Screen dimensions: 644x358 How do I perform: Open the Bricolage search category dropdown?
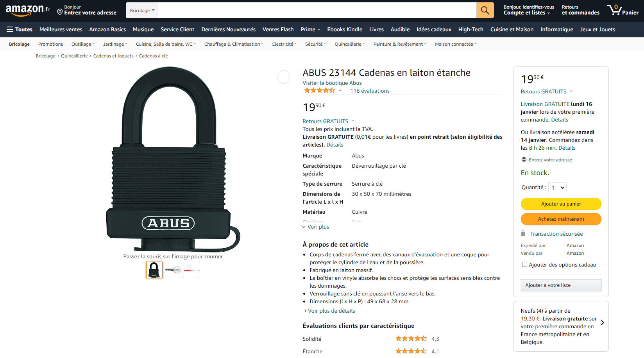[x=142, y=11]
